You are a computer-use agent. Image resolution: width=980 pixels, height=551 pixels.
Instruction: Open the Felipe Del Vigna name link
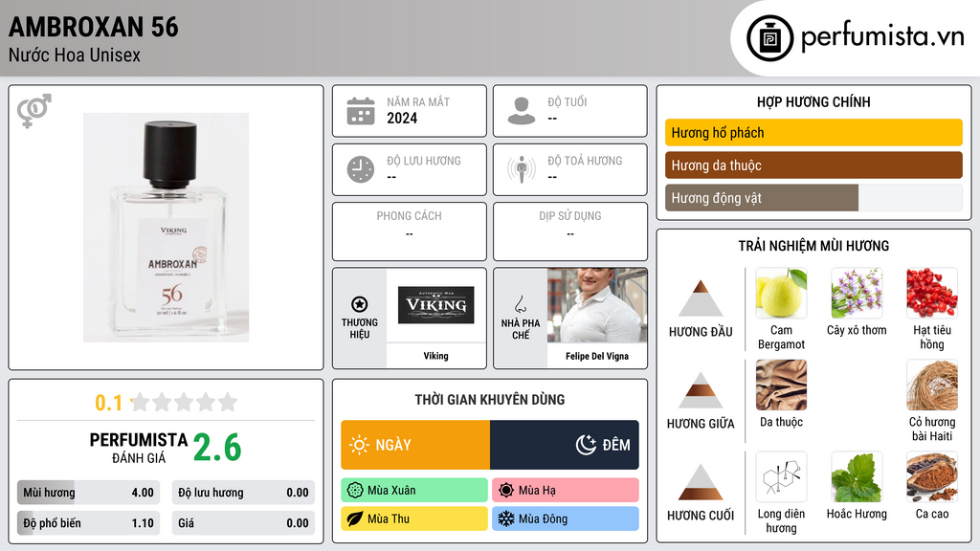point(597,356)
